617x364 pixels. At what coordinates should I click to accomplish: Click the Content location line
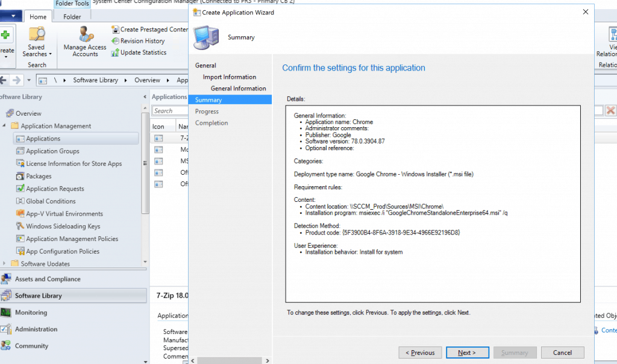pyautogui.click(x=374, y=207)
